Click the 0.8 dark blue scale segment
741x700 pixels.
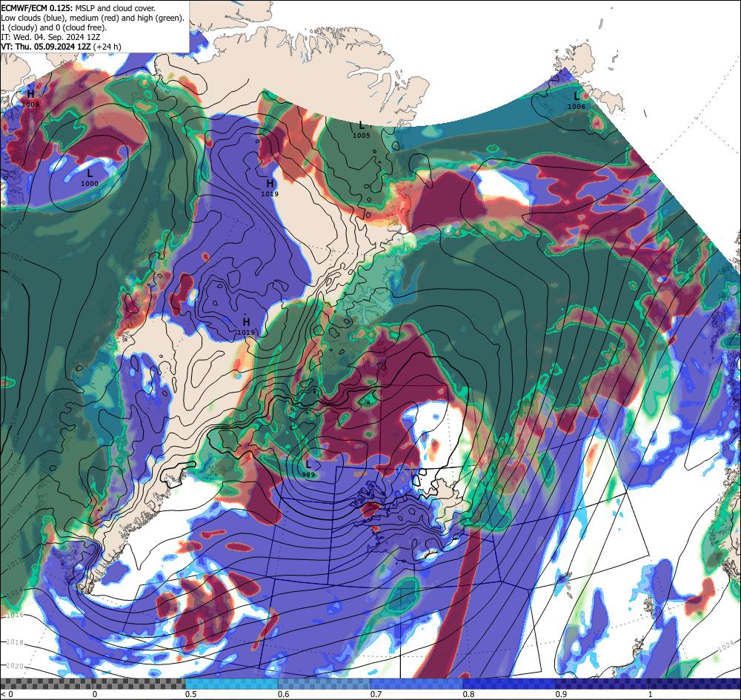coord(510,684)
